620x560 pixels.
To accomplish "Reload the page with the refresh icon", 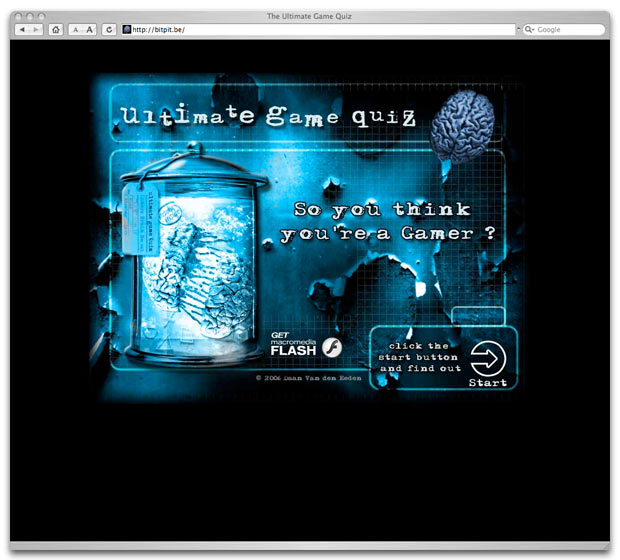I will 109,30.
